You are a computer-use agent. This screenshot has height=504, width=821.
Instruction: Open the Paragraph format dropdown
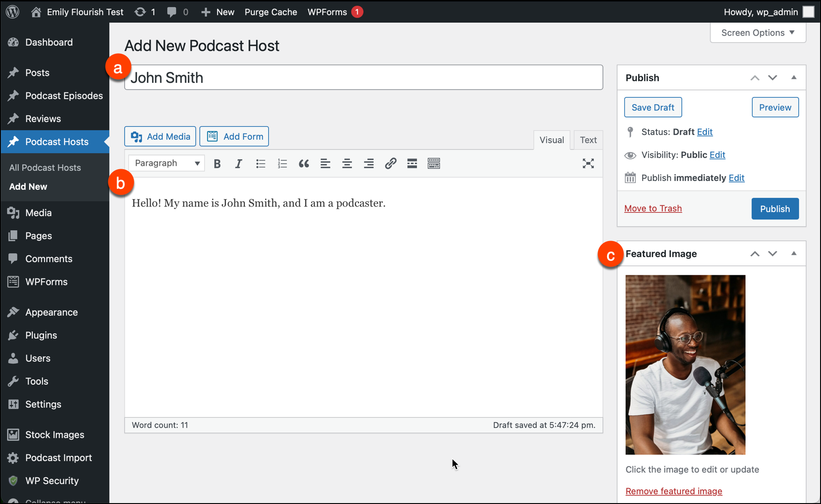point(167,163)
